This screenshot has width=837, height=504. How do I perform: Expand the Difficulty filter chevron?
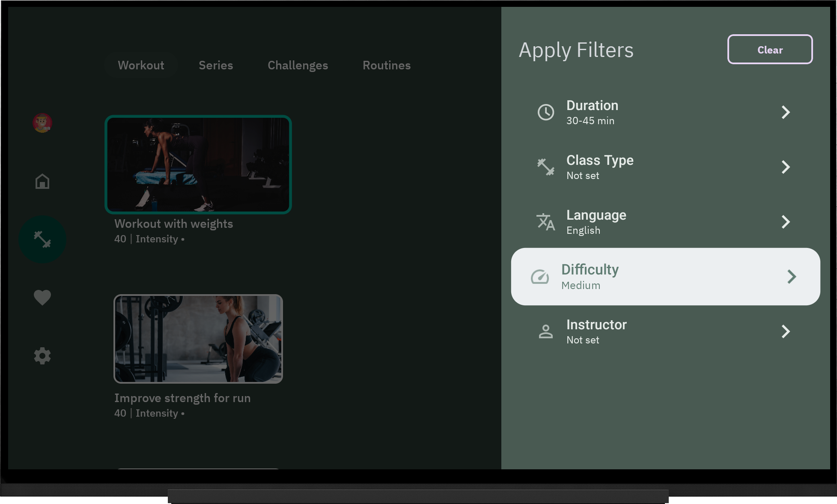(792, 277)
